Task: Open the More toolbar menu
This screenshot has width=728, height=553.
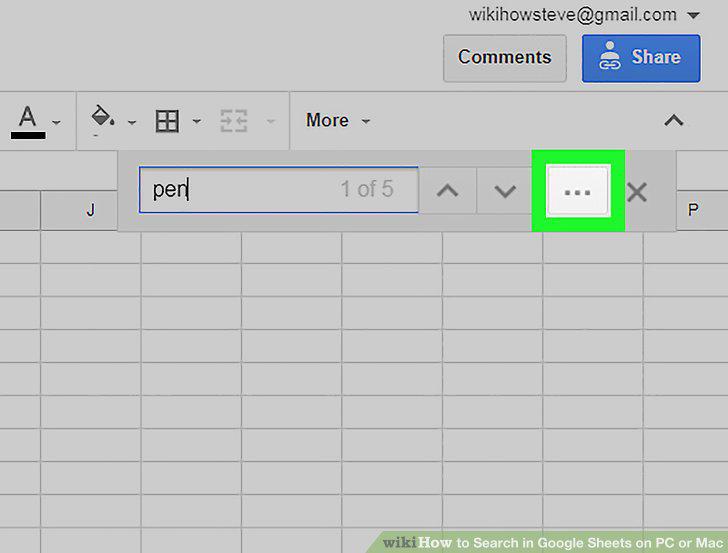Action: (x=338, y=121)
